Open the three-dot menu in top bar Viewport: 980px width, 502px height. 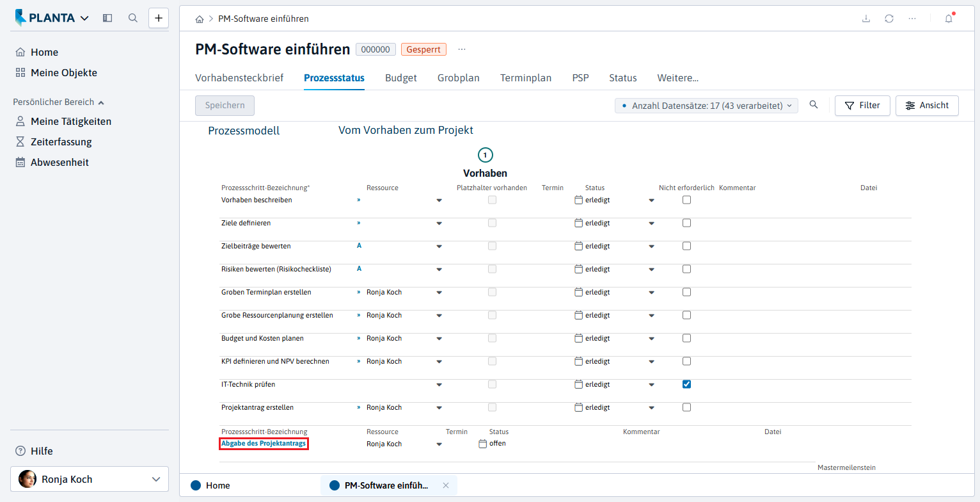coord(912,19)
